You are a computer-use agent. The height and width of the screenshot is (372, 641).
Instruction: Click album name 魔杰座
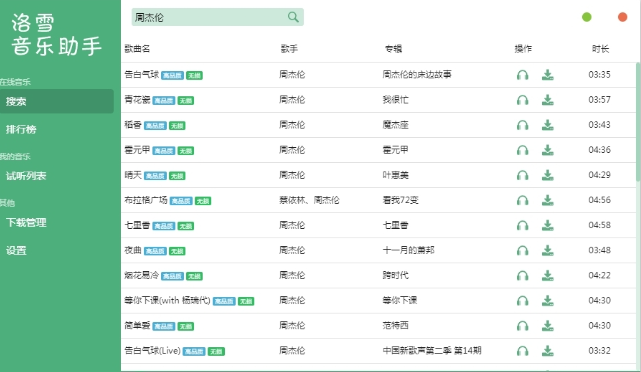tap(395, 125)
